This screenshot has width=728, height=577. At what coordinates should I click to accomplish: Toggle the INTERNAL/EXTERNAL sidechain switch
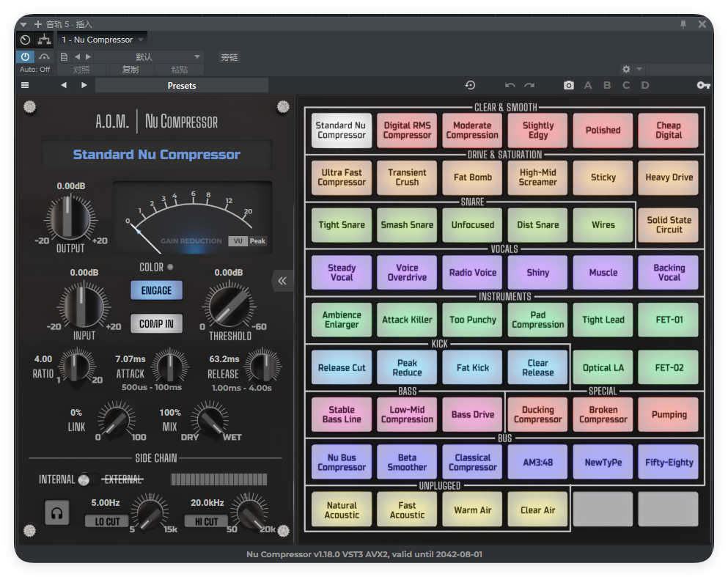(88, 479)
